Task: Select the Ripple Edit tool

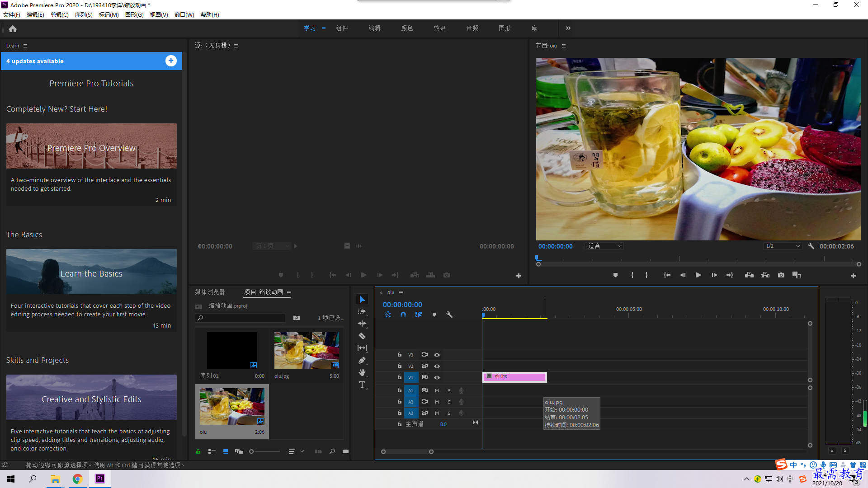Action: pos(362,324)
